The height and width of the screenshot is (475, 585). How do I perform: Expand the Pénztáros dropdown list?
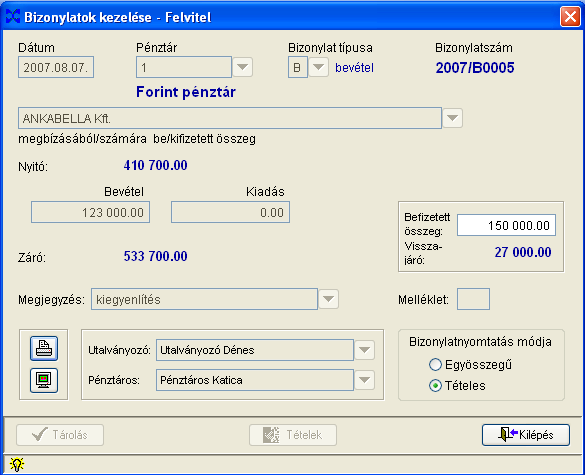(365, 380)
